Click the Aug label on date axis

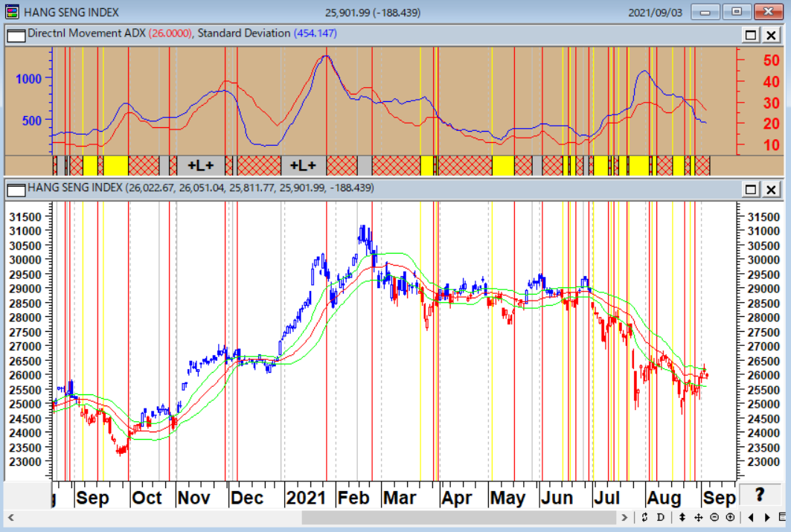point(664,498)
